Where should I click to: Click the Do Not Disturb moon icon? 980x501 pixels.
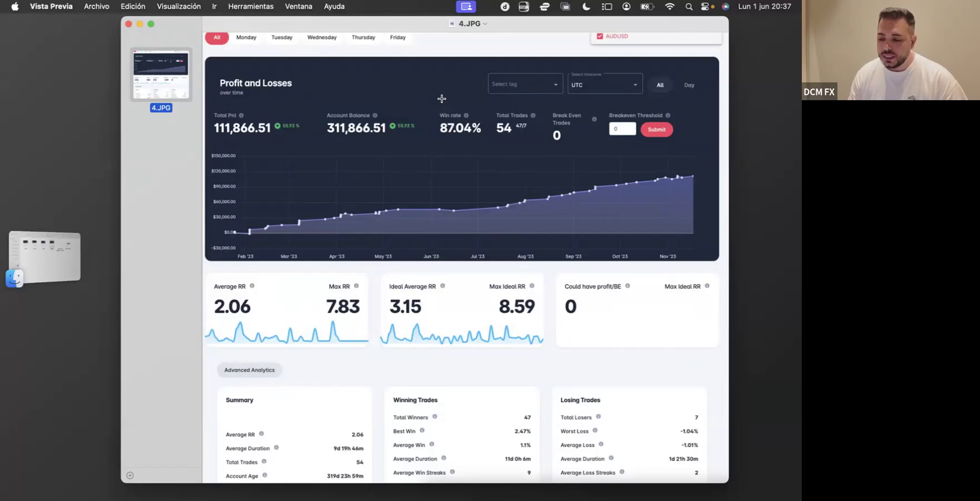tap(586, 6)
